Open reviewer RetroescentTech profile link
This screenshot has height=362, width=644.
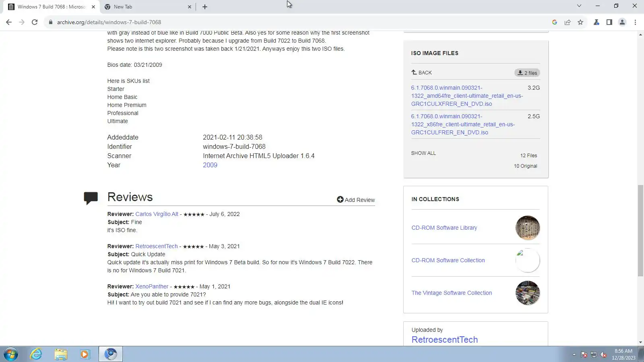[157, 247]
